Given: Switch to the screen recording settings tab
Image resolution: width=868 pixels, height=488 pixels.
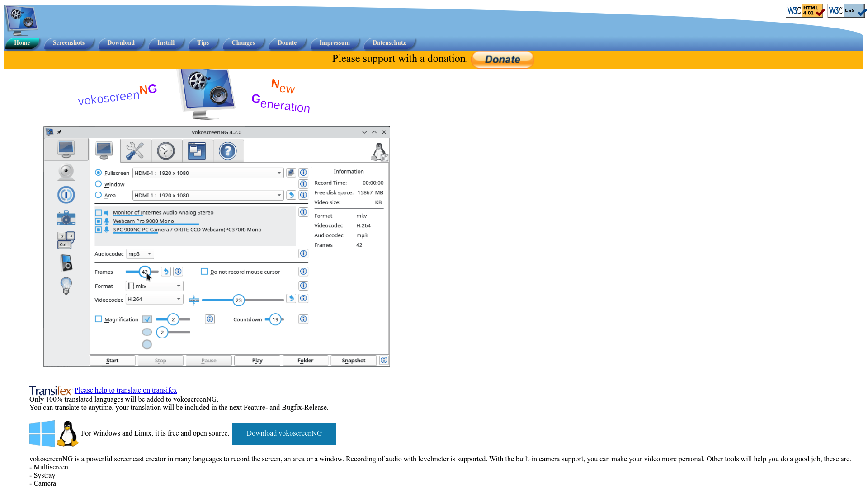Looking at the screenshot, I should click(x=104, y=150).
